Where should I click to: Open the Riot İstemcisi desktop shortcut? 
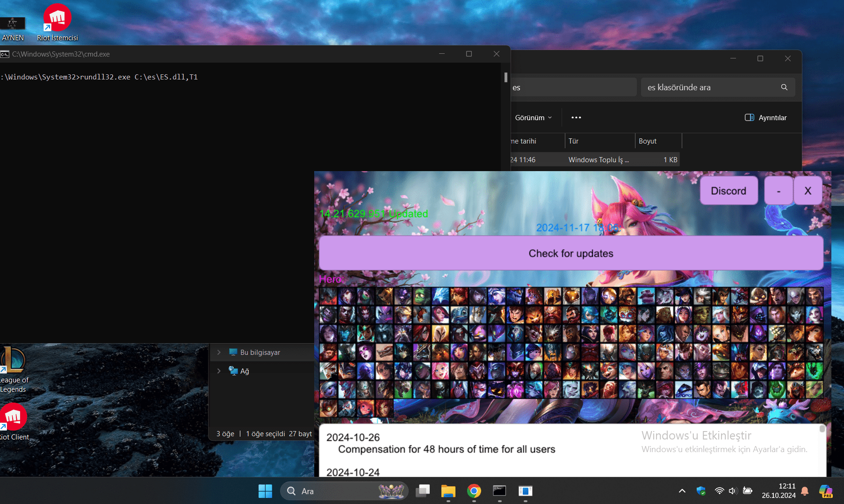click(58, 22)
